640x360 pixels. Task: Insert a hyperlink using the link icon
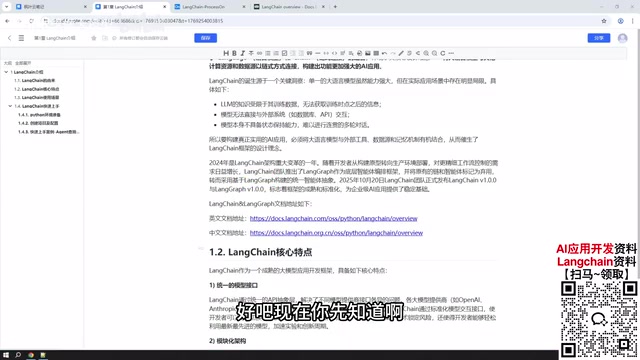259,53
